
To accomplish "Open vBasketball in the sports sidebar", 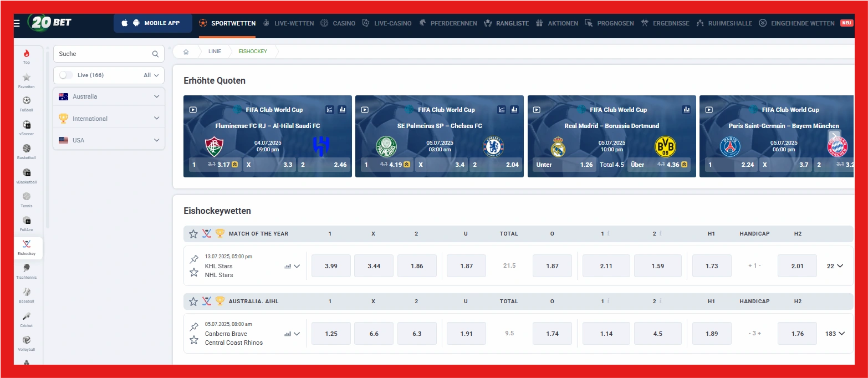I will point(27,176).
